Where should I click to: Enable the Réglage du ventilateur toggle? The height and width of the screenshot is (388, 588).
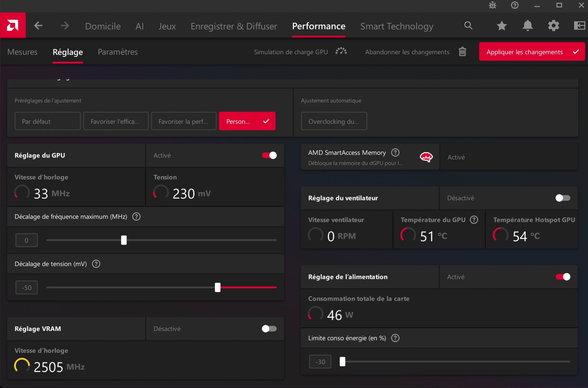tap(563, 198)
